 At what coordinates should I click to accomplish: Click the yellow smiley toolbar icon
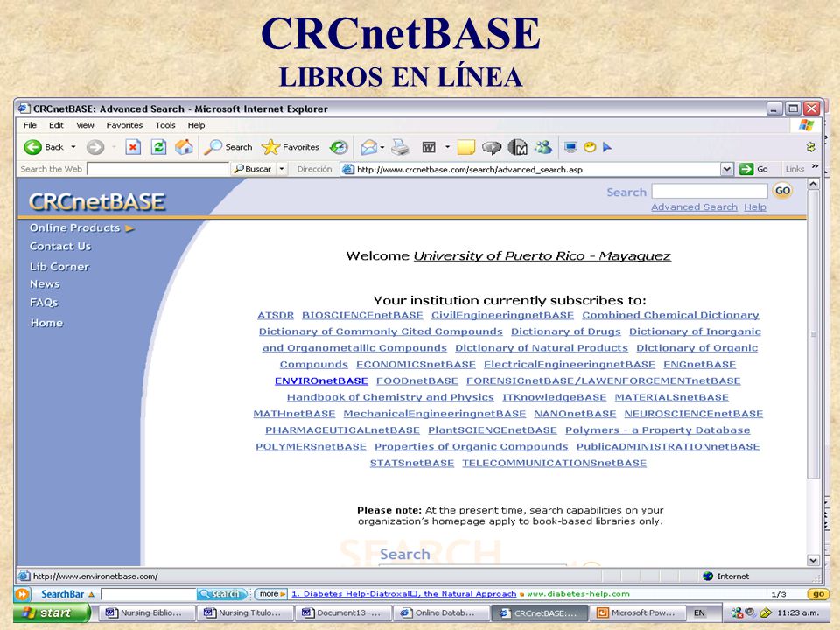tap(590, 147)
